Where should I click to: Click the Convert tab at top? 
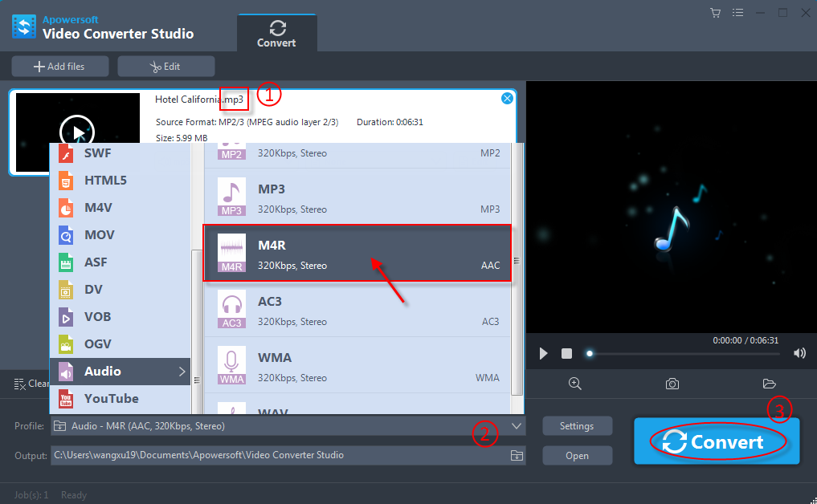pos(277,34)
